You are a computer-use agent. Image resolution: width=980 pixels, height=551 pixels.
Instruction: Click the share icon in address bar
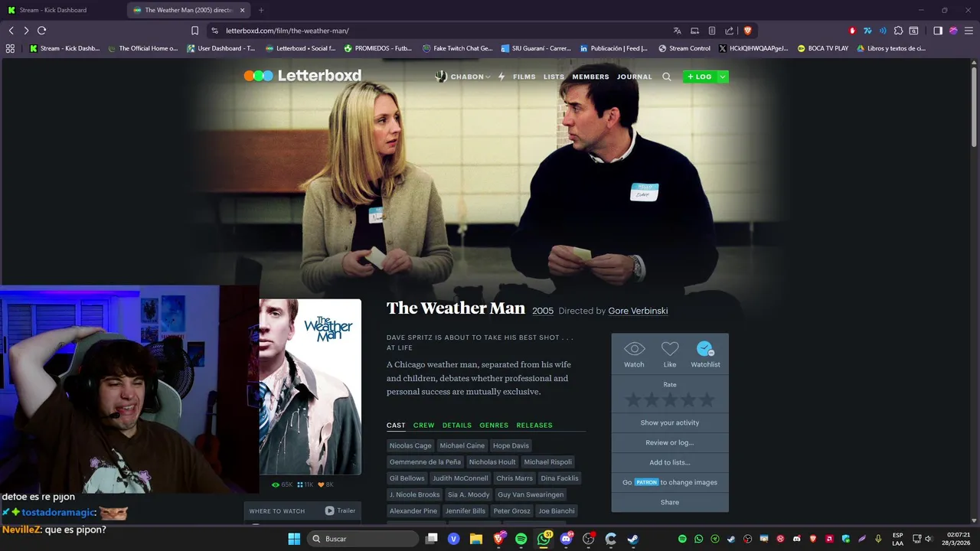click(x=729, y=31)
